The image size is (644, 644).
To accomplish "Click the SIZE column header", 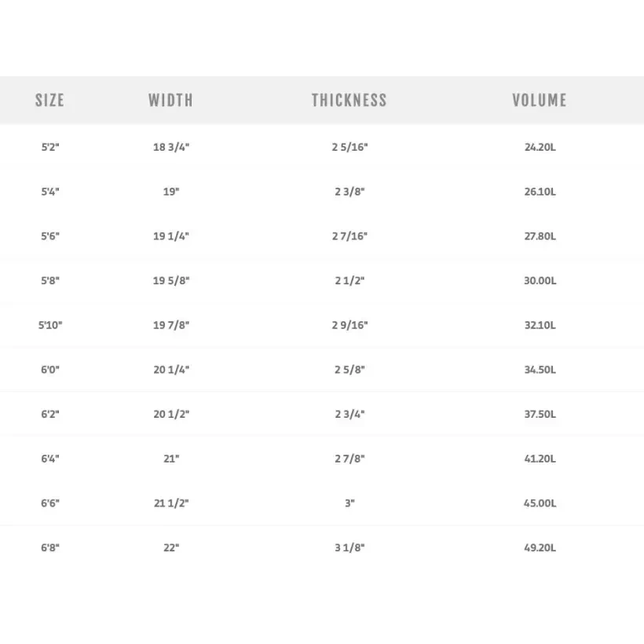I will pyautogui.click(x=49, y=100).
